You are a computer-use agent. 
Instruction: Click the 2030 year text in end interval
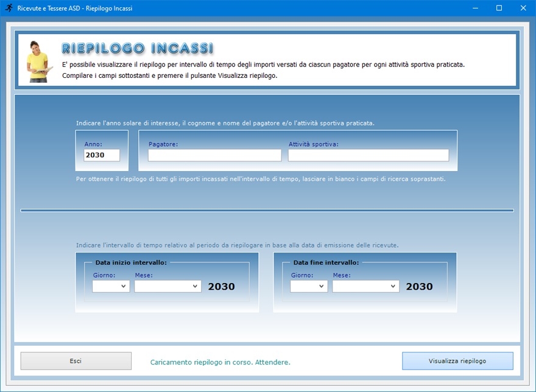point(420,287)
